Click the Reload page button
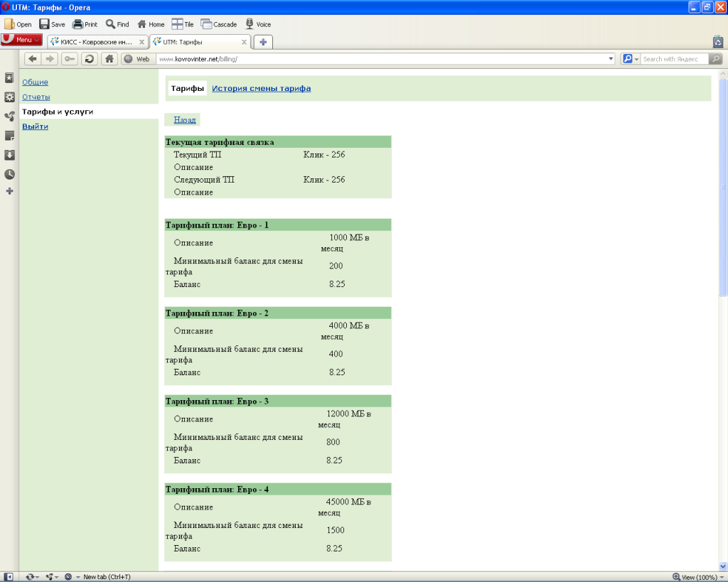 tap(90, 59)
